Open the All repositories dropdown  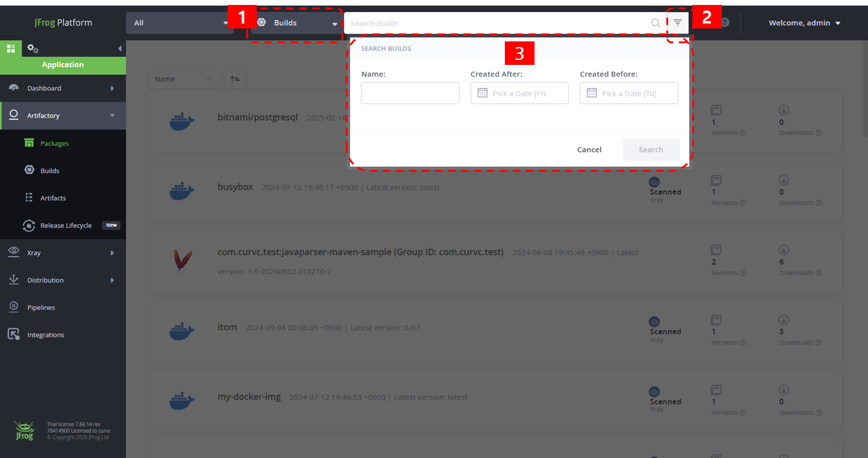[x=180, y=23]
